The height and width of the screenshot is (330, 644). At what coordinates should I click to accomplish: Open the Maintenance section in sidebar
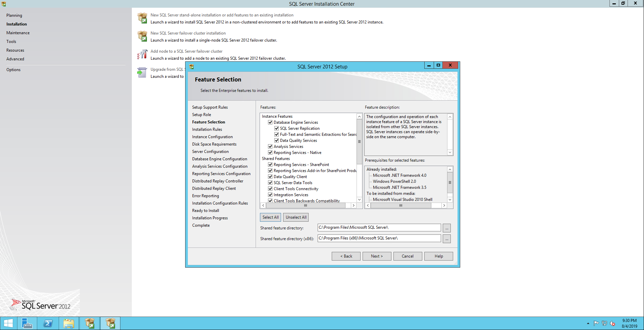click(18, 33)
